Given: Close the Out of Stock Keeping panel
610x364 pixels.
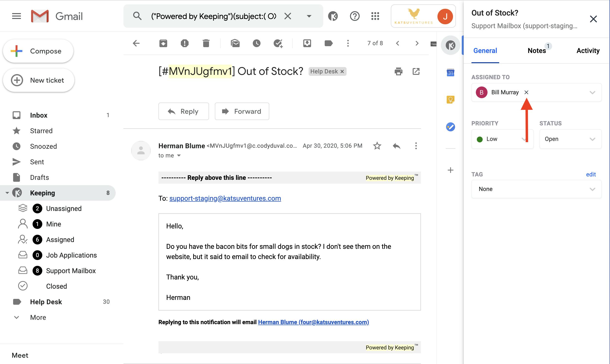Looking at the screenshot, I should 593,19.
